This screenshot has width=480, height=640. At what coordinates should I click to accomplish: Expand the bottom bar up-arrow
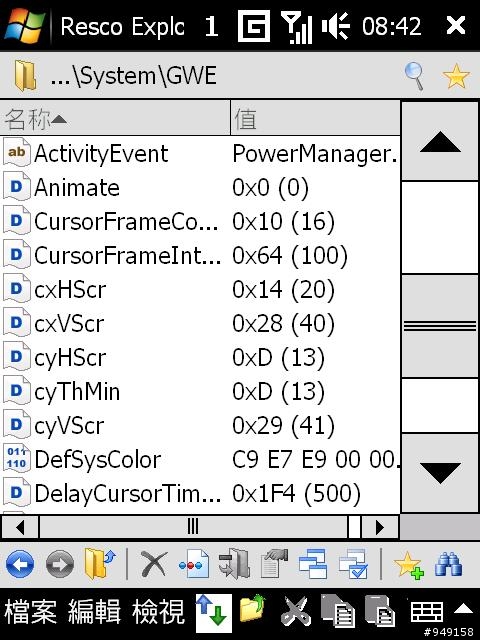click(x=463, y=609)
